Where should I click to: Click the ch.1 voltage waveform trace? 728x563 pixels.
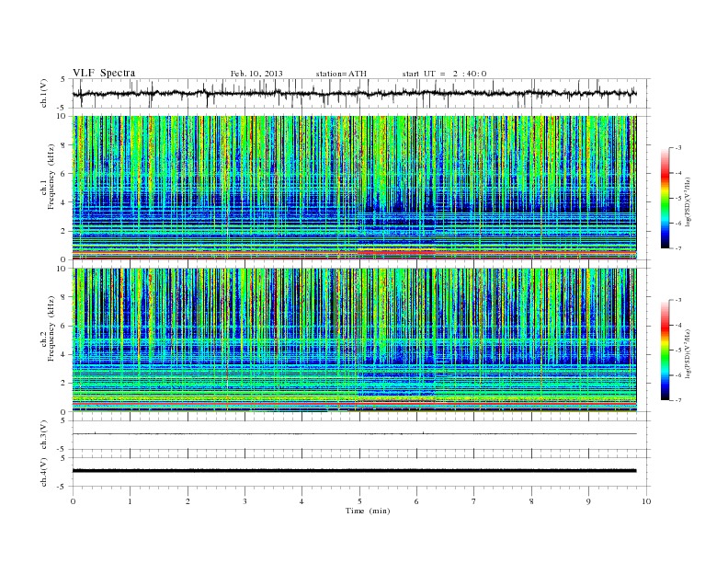tap(354, 93)
